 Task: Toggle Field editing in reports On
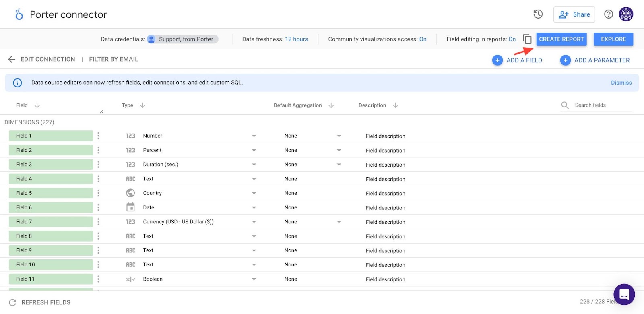(x=512, y=39)
